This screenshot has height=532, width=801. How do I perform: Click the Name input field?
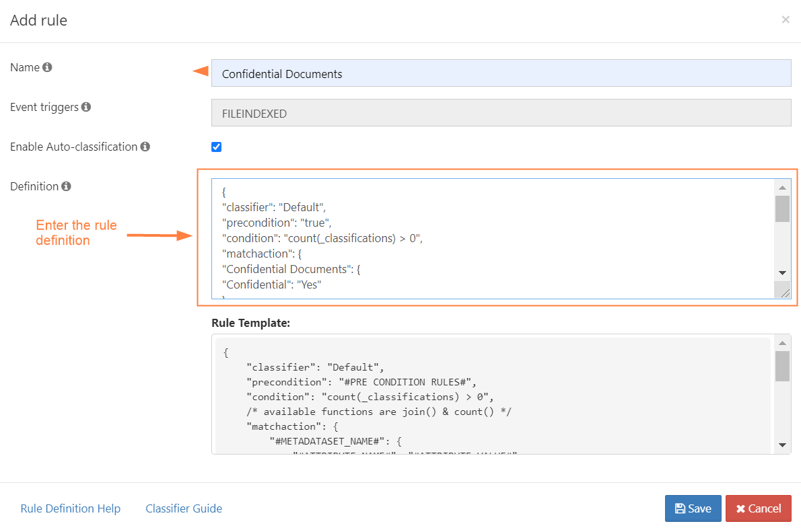[x=501, y=73]
